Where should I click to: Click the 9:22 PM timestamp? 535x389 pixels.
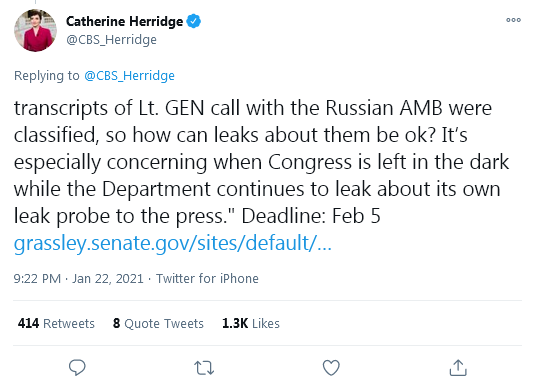click(37, 278)
